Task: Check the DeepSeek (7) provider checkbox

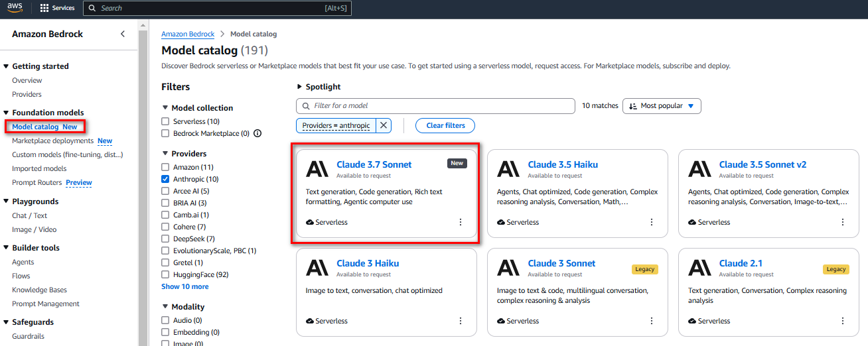Action: [165, 239]
